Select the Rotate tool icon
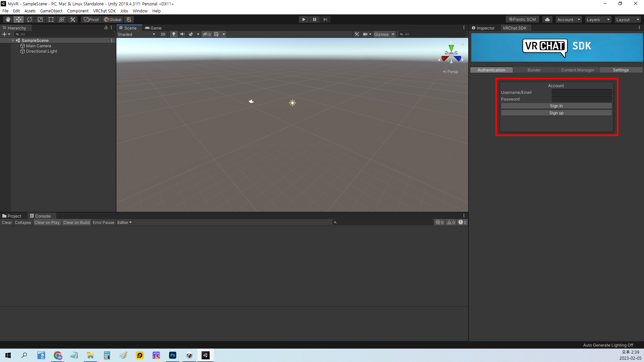Screen dimensions: 644x362 click(x=30, y=19)
